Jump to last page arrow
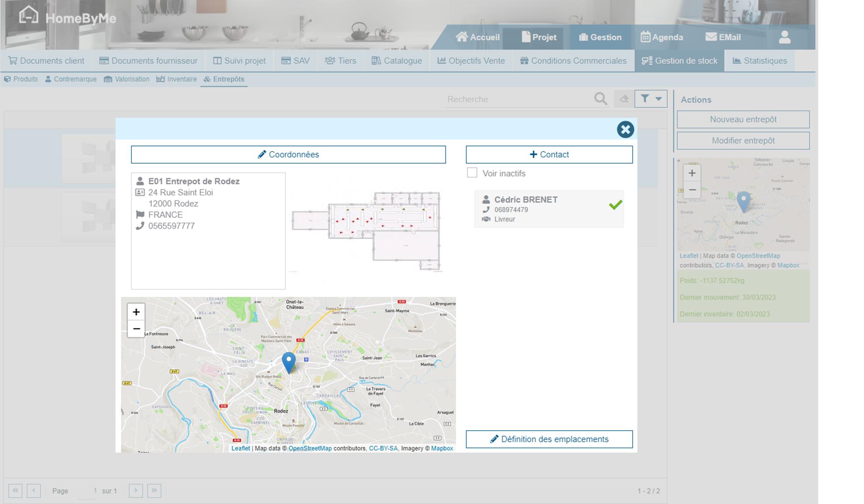Screen dimensions: 864x504 coord(154,490)
